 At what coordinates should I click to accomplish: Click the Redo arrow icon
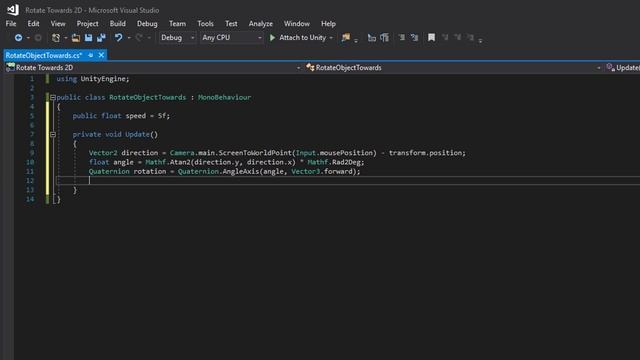tap(139, 38)
